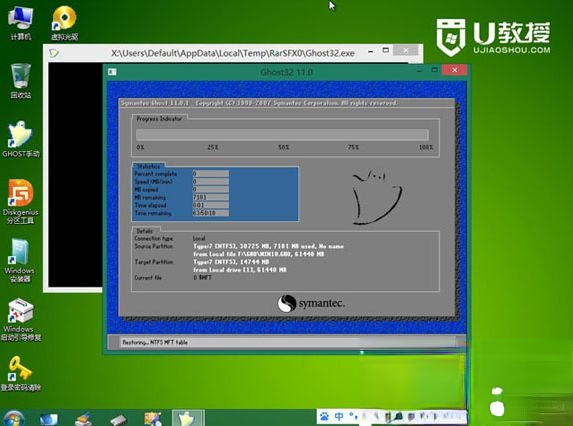The height and width of the screenshot is (426, 573).
Task: Minimize the Ghost32.exe console window
Action: coord(371,52)
